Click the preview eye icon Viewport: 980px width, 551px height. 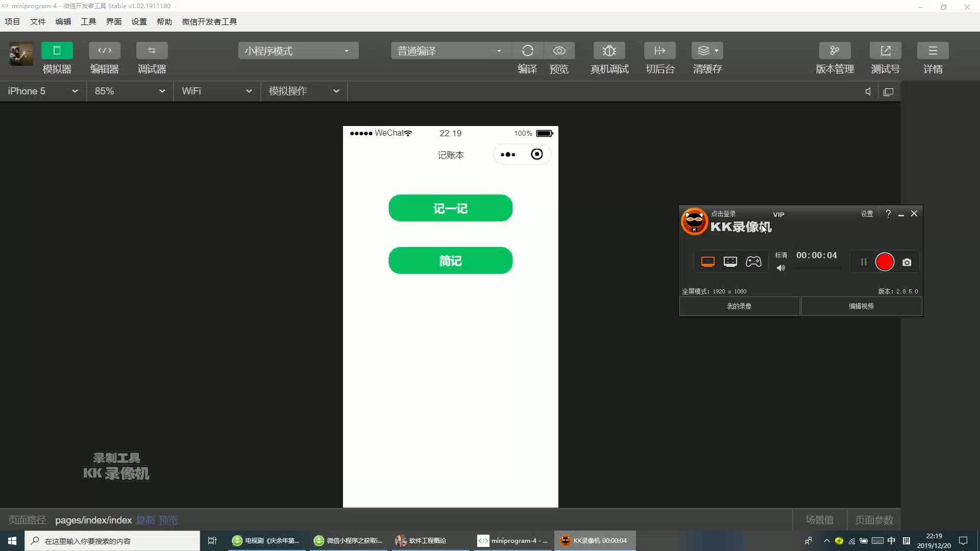point(559,51)
